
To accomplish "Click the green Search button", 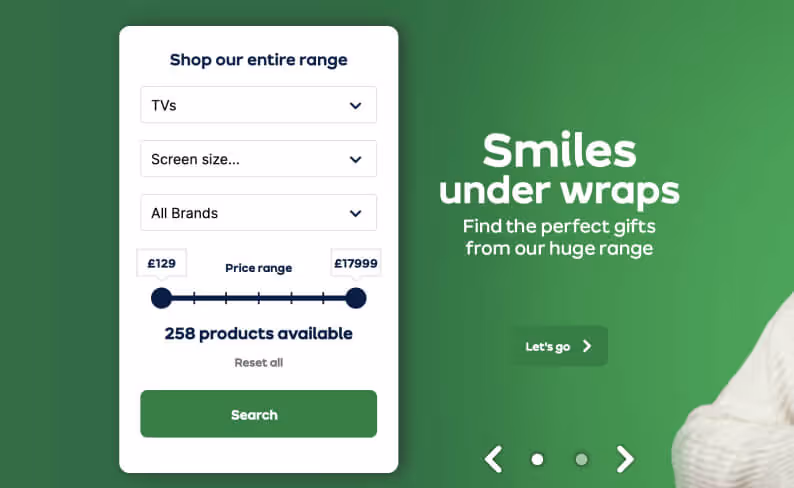I will [258, 414].
